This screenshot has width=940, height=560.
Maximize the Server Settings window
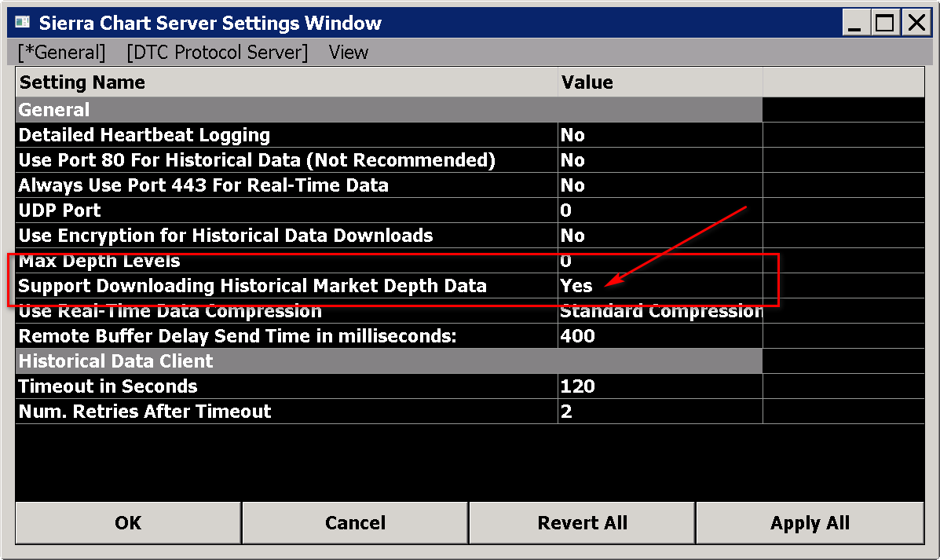(885, 23)
